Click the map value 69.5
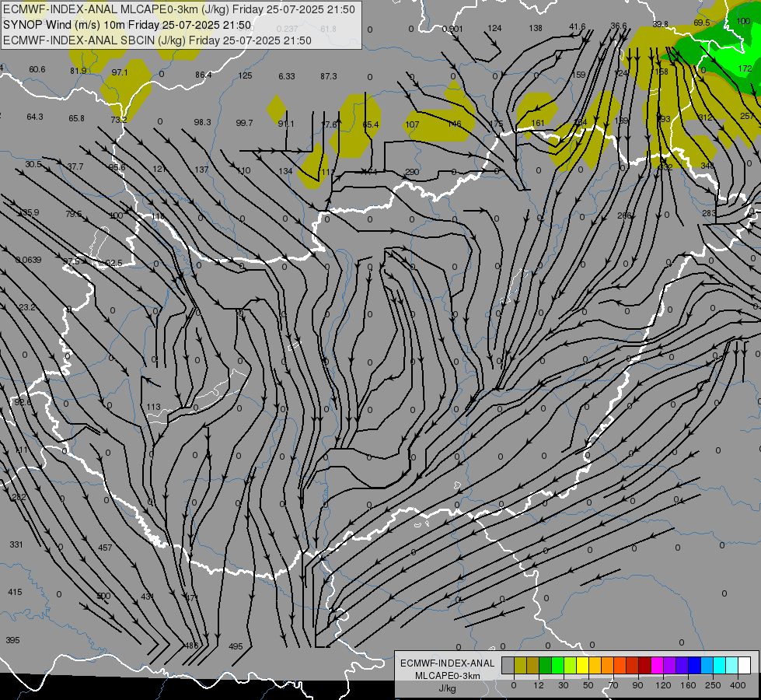761x700 pixels. [702, 23]
